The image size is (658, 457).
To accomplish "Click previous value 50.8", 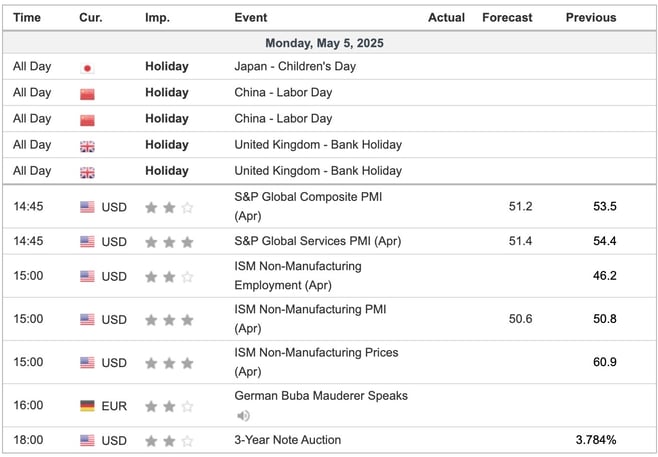I will pos(605,319).
